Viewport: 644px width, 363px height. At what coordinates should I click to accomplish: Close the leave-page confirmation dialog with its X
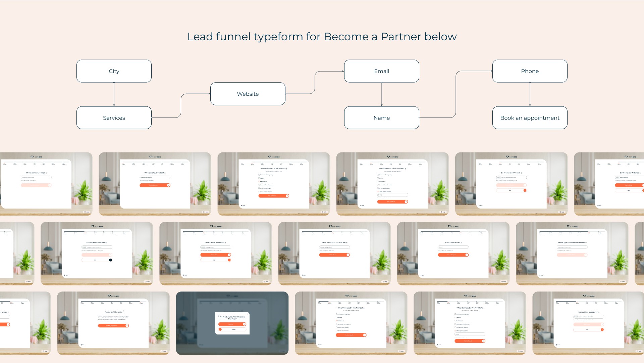pyautogui.click(x=247, y=314)
